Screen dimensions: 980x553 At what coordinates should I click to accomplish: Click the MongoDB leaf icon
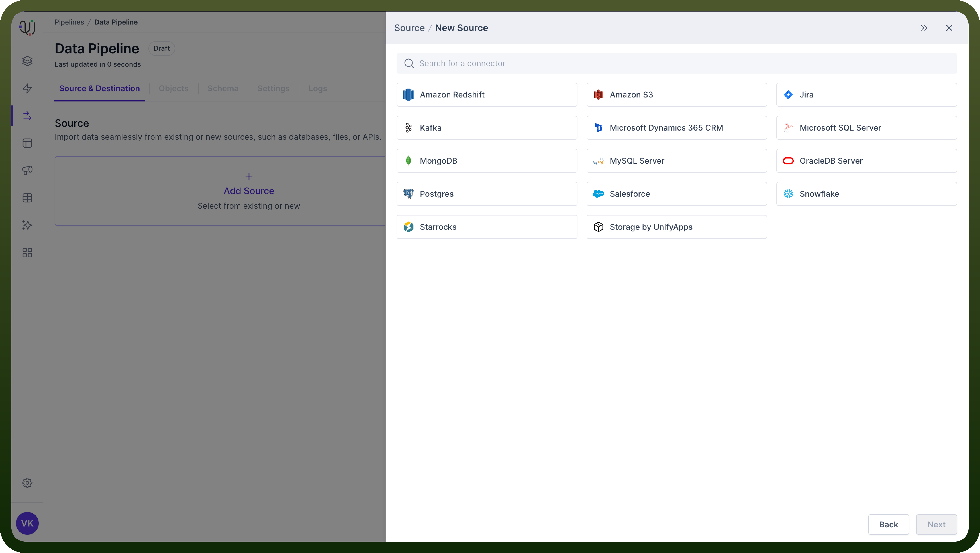[x=408, y=161]
